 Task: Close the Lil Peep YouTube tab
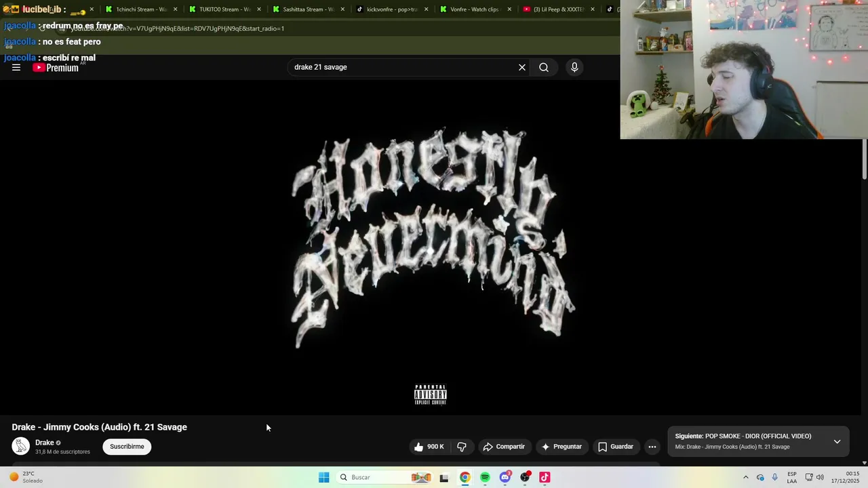tap(593, 9)
